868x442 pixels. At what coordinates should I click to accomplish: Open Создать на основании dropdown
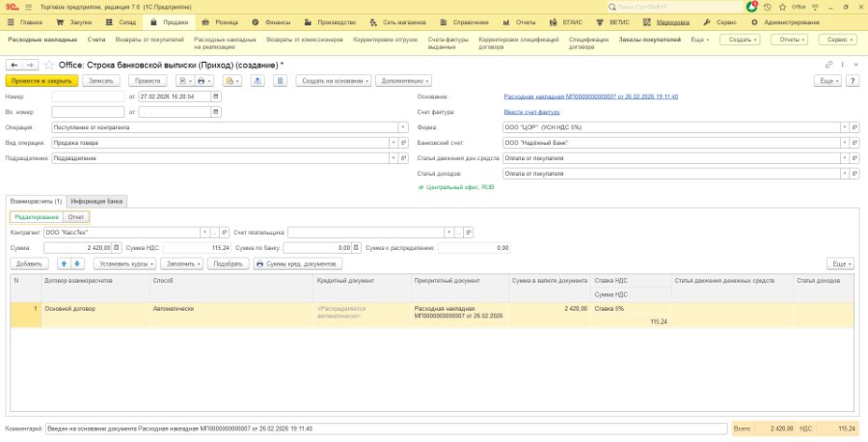point(334,81)
